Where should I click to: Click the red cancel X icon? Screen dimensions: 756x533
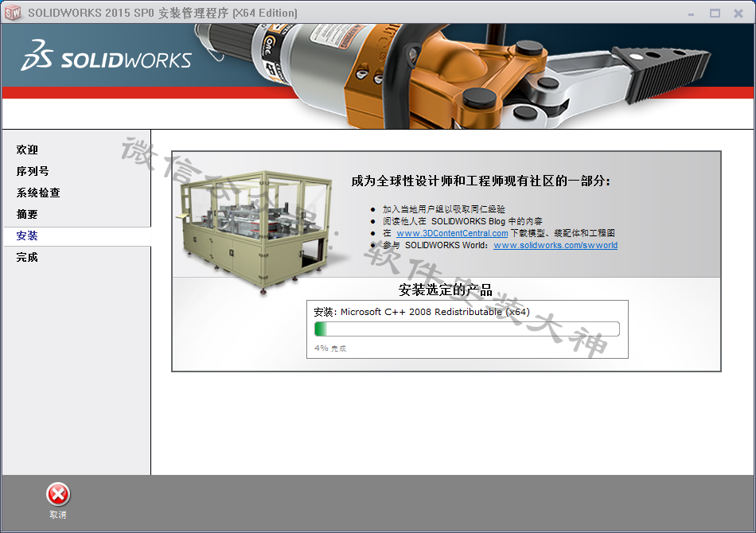point(58,495)
